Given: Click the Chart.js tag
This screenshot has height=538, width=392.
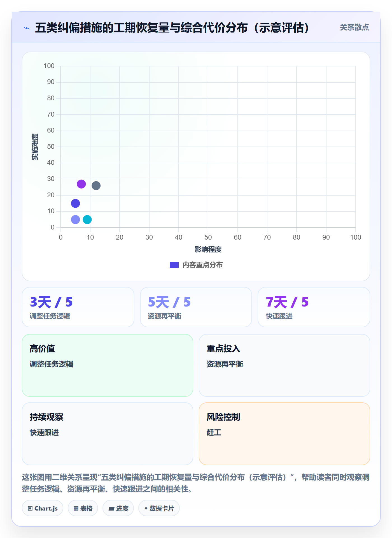Looking at the screenshot, I should (x=43, y=508).
